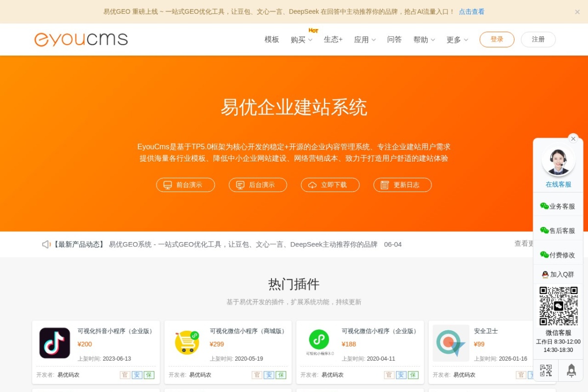
Task: Click the small QR code icon
Action: point(546,370)
